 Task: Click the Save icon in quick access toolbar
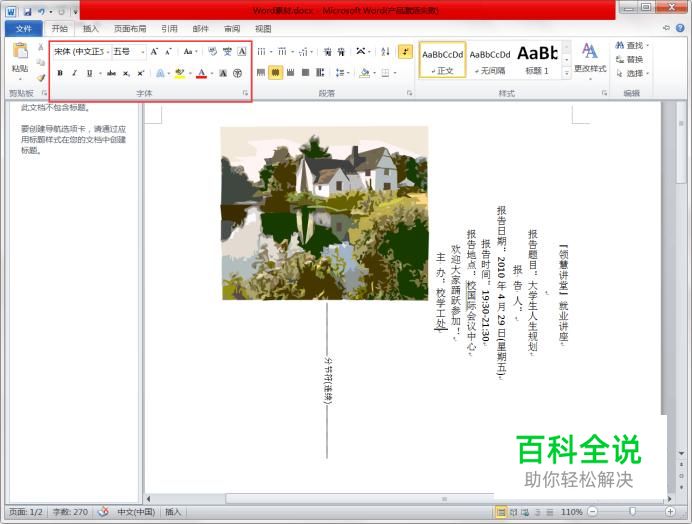tap(27, 11)
